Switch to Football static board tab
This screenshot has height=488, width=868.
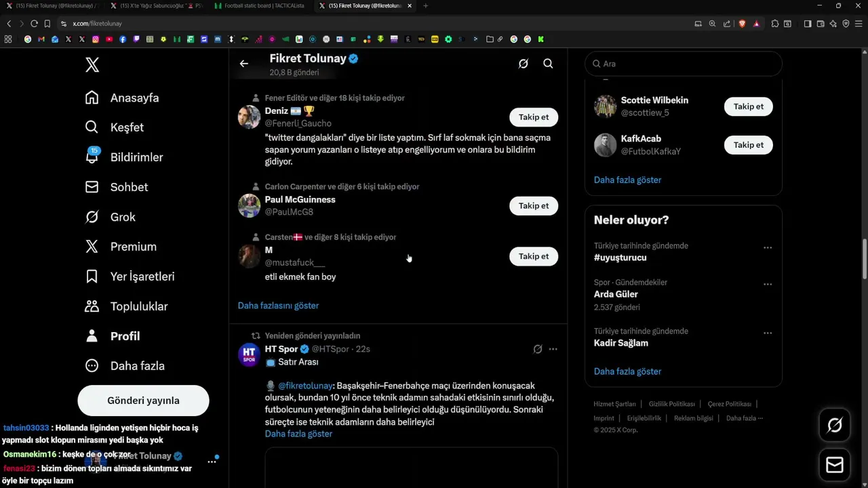coord(260,5)
